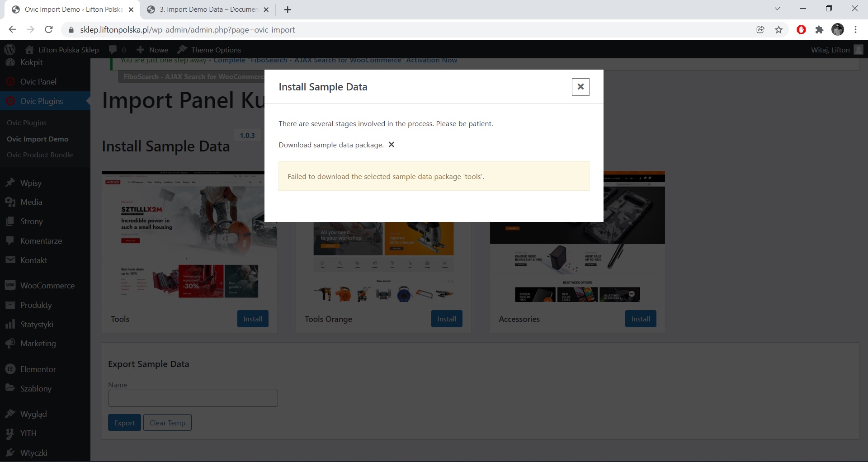
Task: Go forward using the browser forward arrow
Action: (30, 30)
